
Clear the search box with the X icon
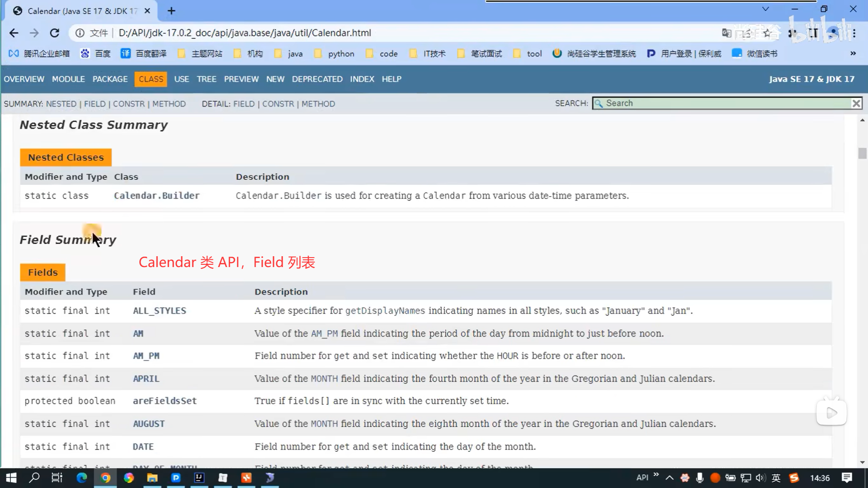pos(856,103)
